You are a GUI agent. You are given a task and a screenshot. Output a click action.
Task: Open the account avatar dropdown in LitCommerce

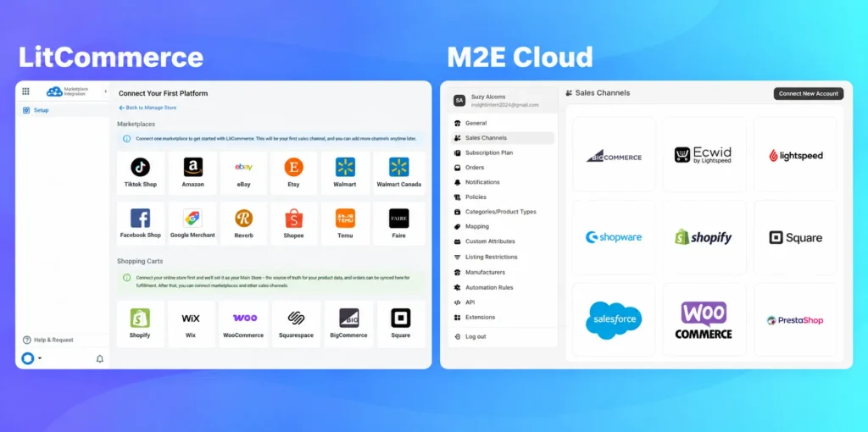pos(31,358)
